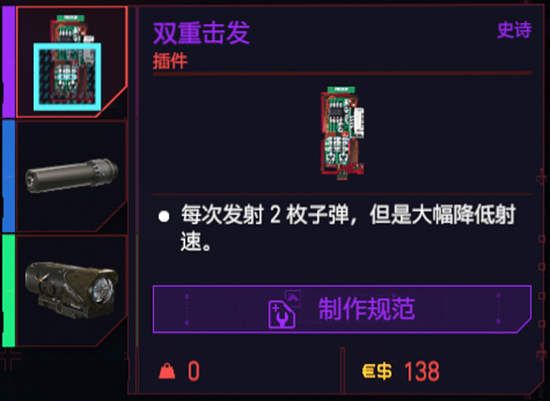Click the 史诗 rarity label
This screenshot has width=550, height=401.
(514, 30)
